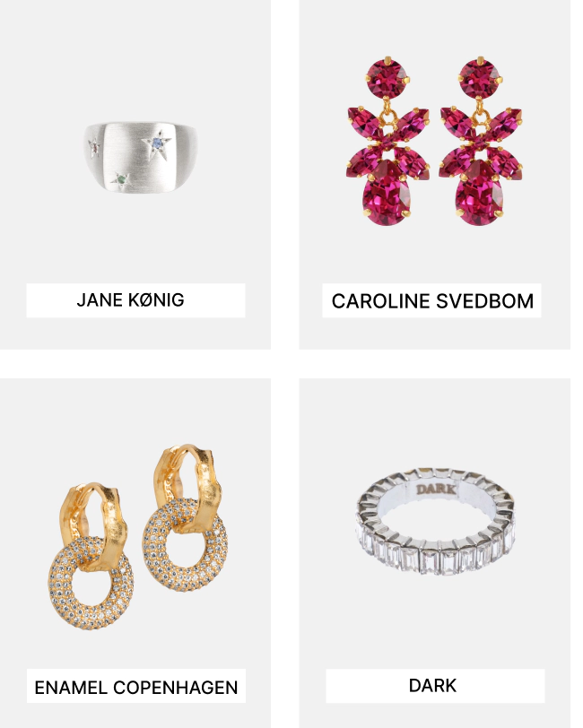
Task: Click the gold huggie clasp of the right hoop
Action: coord(187,481)
